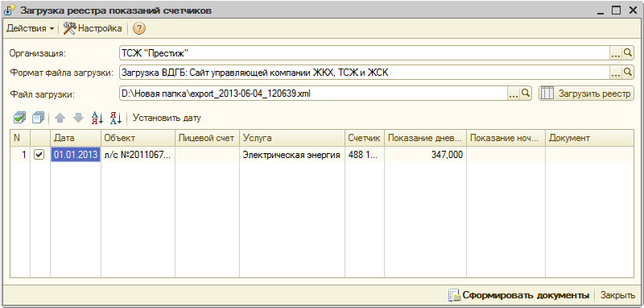
Task: Click the Загрузить реестр button
Action: tap(586, 94)
